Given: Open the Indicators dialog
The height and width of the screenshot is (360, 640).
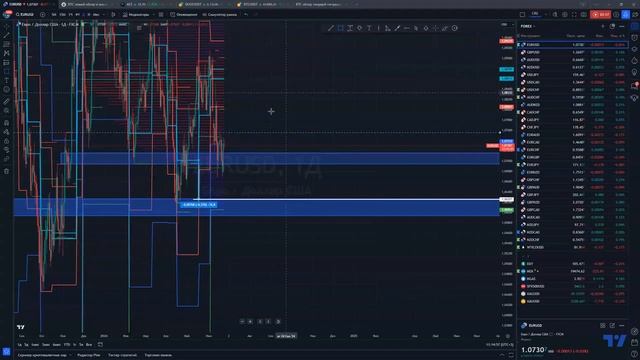Looking at the screenshot, I should [136, 15].
